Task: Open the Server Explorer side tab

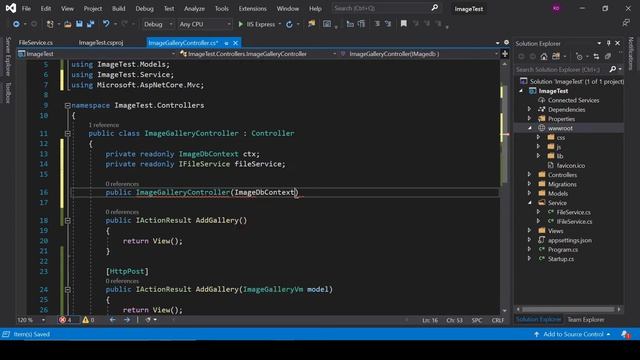Action: tap(8, 56)
